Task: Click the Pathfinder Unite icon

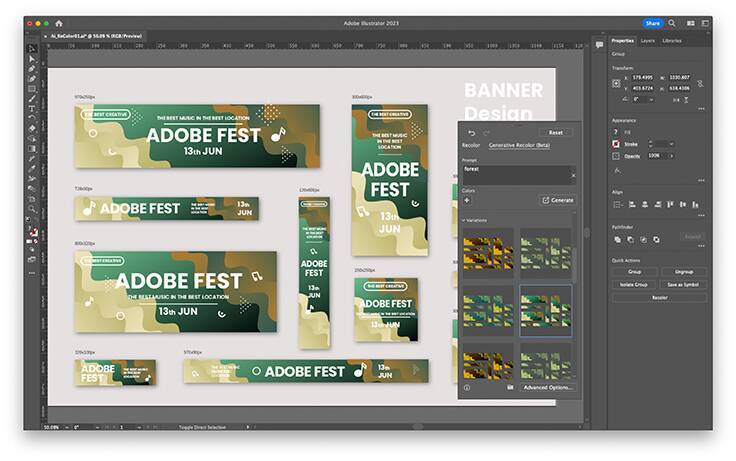Action: pos(617,239)
